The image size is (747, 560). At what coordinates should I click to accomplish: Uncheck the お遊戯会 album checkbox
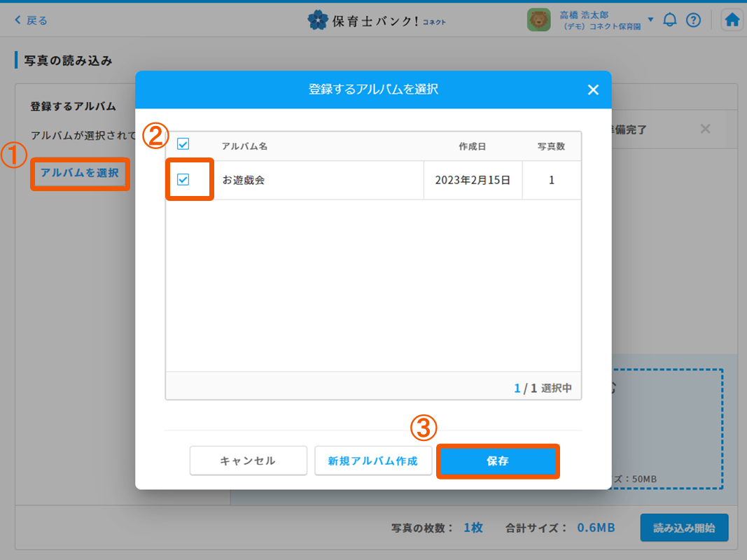(x=183, y=180)
